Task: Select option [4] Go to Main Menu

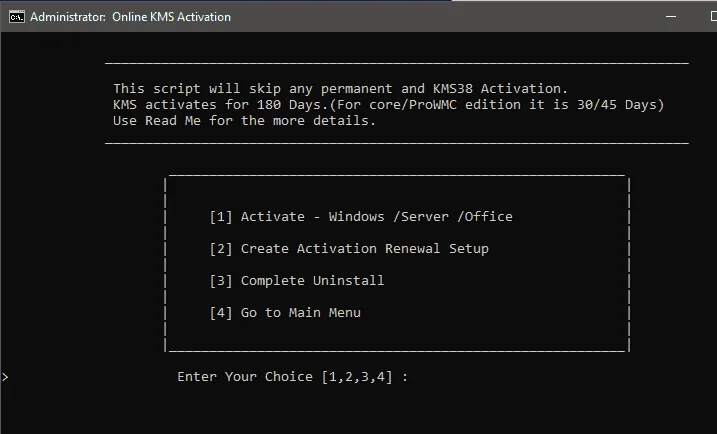Action: 285,312
